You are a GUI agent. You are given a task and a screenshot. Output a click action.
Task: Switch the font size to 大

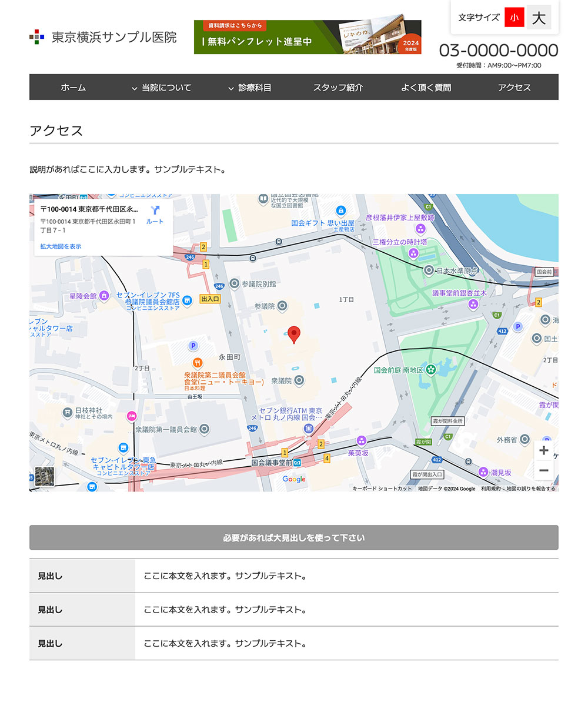[539, 18]
